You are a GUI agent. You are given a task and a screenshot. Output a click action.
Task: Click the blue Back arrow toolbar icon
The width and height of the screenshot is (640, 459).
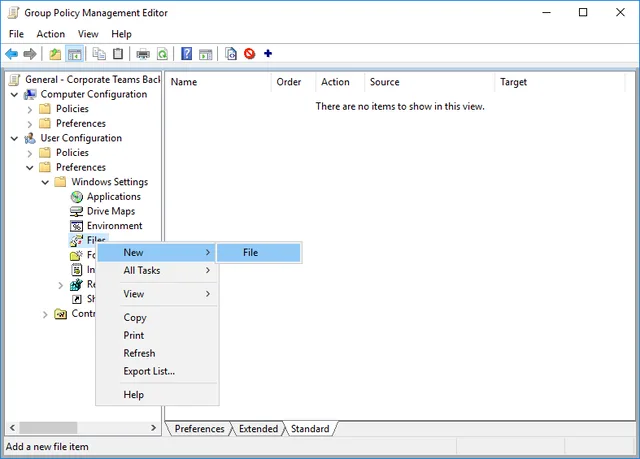(x=11, y=54)
